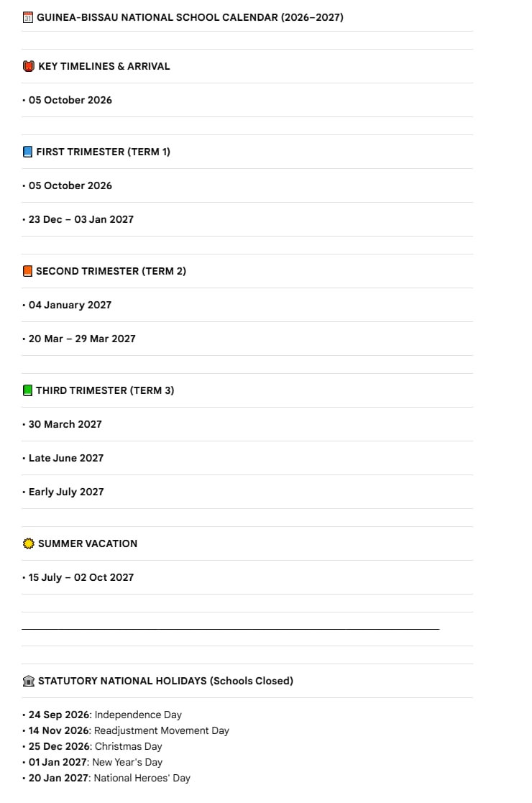Image resolution: width=532 pixels, height=803 pixels.
Task: Click the sun icon beside Summer Vacation
Action: 29,543
